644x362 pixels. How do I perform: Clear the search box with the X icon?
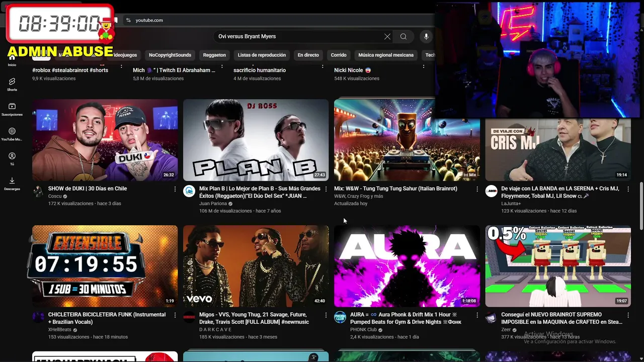(387, 36)
